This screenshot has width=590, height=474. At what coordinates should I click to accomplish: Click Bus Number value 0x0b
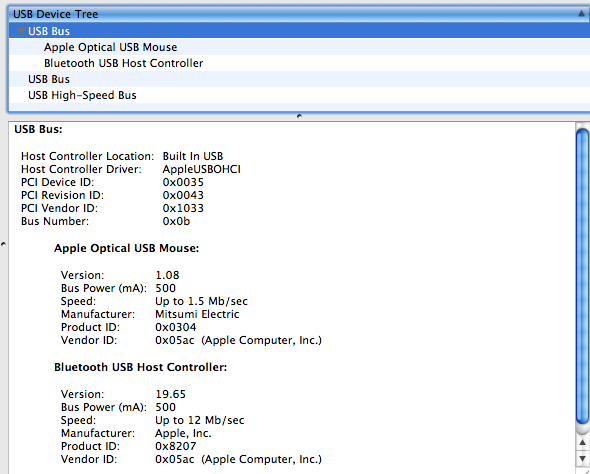[176, 221]
